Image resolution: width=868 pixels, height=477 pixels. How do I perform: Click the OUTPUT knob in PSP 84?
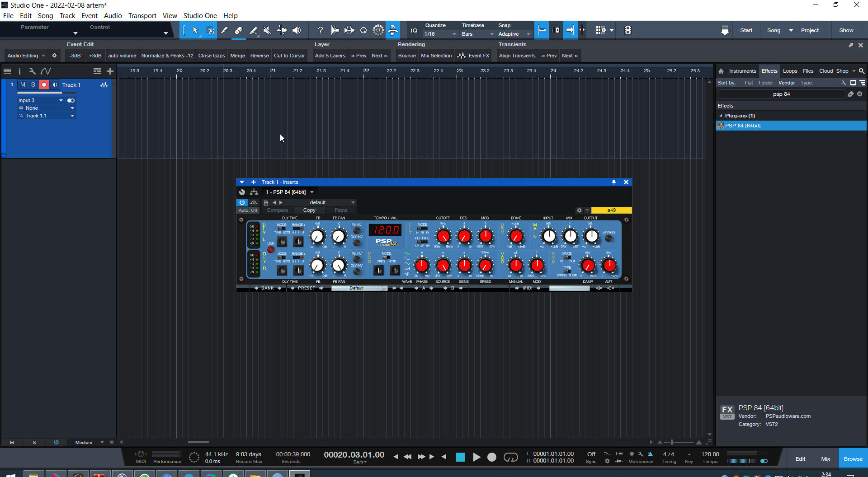click(591, 236)
